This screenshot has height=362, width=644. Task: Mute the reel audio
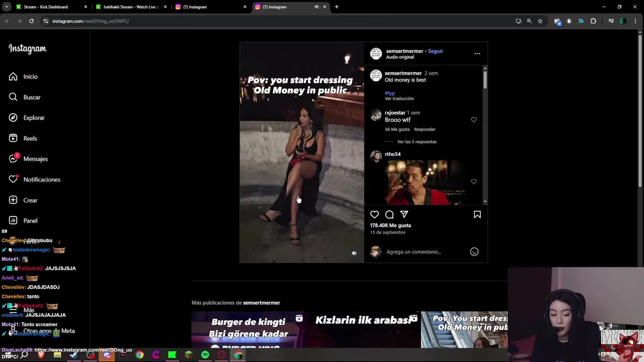[x=354, y=253]
